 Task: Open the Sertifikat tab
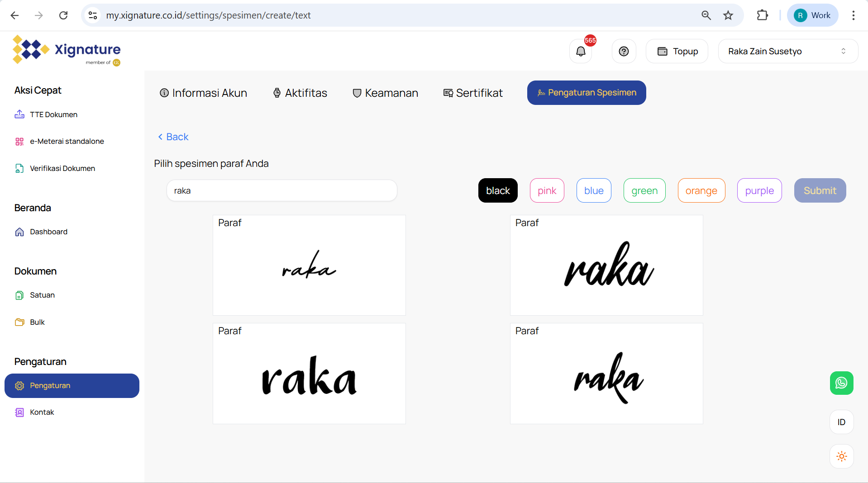[x=473, y=93]
